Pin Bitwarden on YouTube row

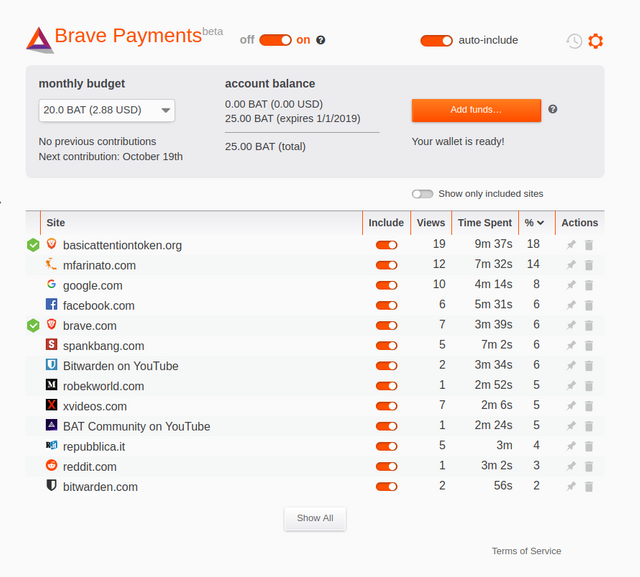571,365
